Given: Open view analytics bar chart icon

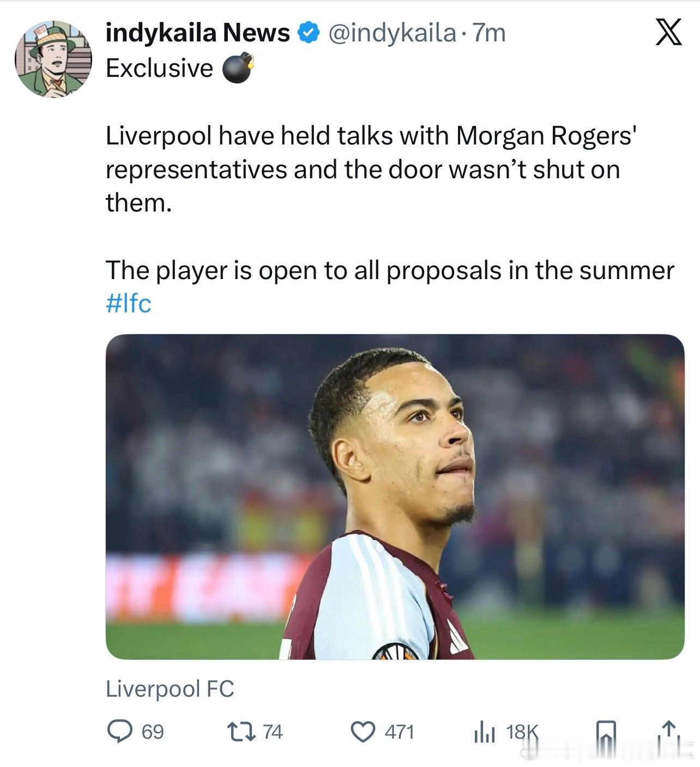Looking at the screenshot, I should [x=484, y=732].
